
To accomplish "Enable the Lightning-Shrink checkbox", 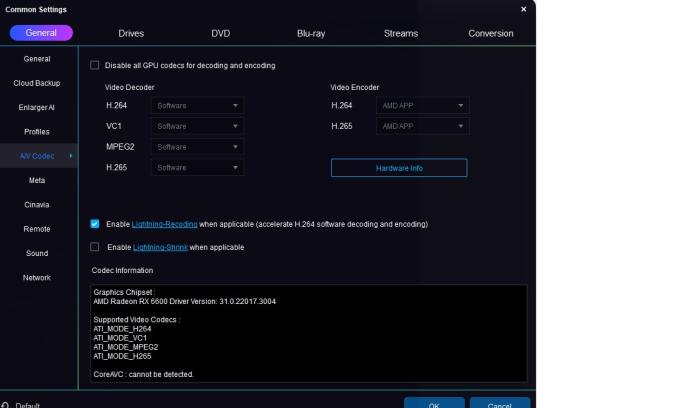I will click(x=95, y=247).
